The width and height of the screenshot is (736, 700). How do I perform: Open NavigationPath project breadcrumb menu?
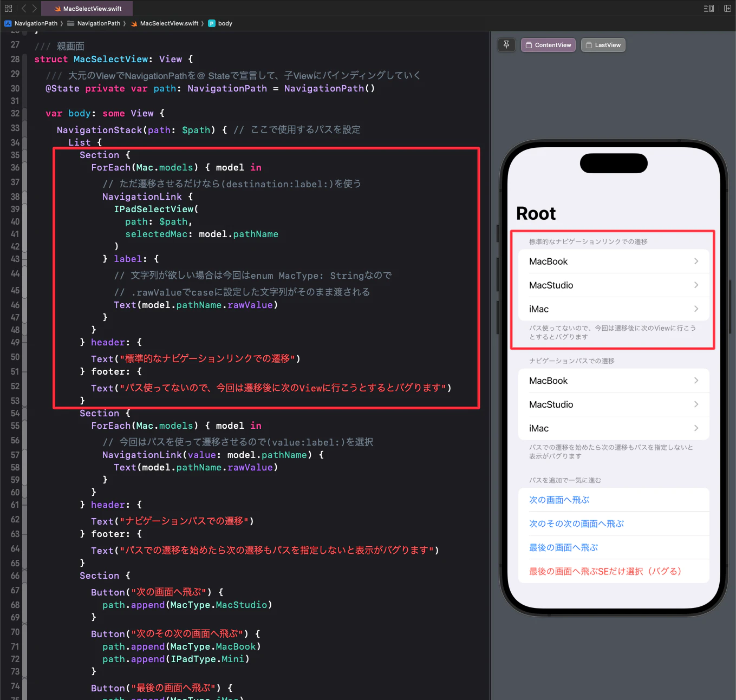coord(31,23)
